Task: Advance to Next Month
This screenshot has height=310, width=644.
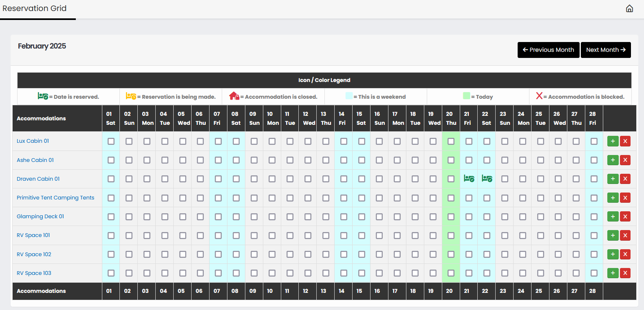Action: click(x=605, y=50)
